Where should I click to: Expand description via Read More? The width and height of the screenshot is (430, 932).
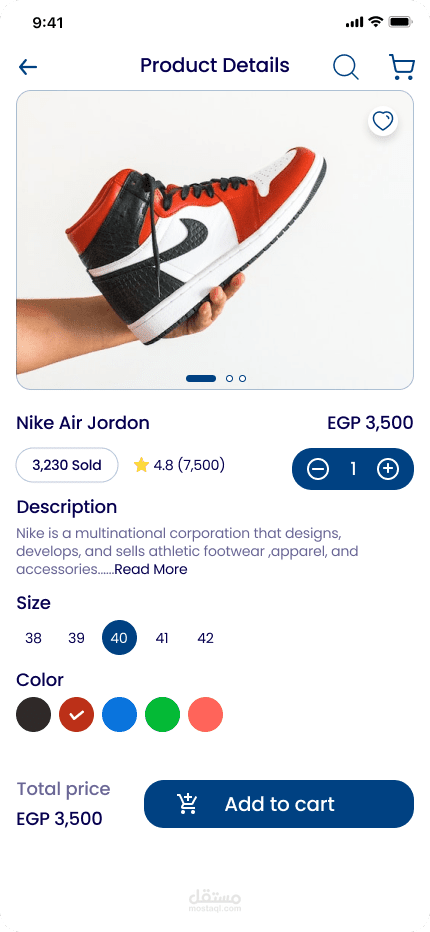pyautogui.click(x=151, y=569)
